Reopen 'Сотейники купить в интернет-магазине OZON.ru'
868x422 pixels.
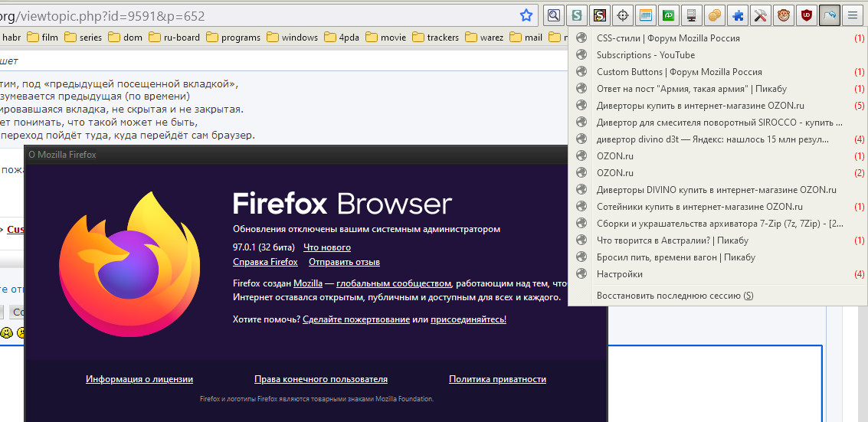point(718,207)
